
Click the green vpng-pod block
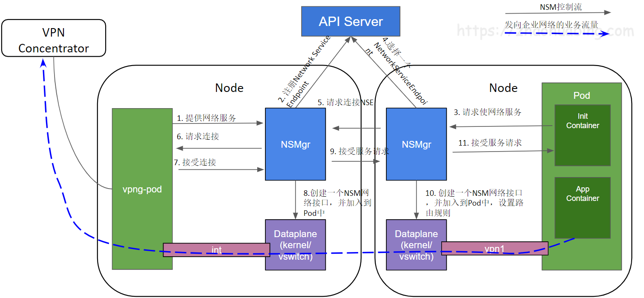point(142,189)
